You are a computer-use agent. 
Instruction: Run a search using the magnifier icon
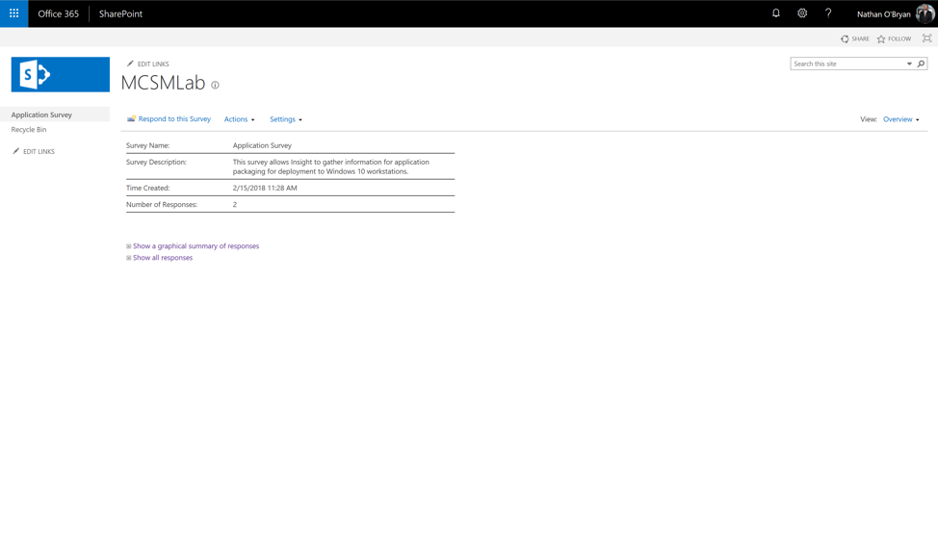920,63
